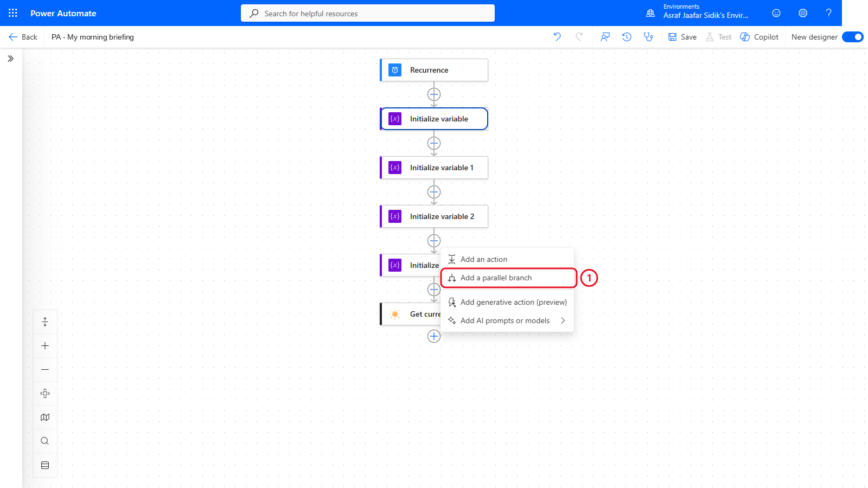This screenshot has height=488, width=868.
Task: Select the Initialize variable 1 card
Action: [x=434, y=168]
